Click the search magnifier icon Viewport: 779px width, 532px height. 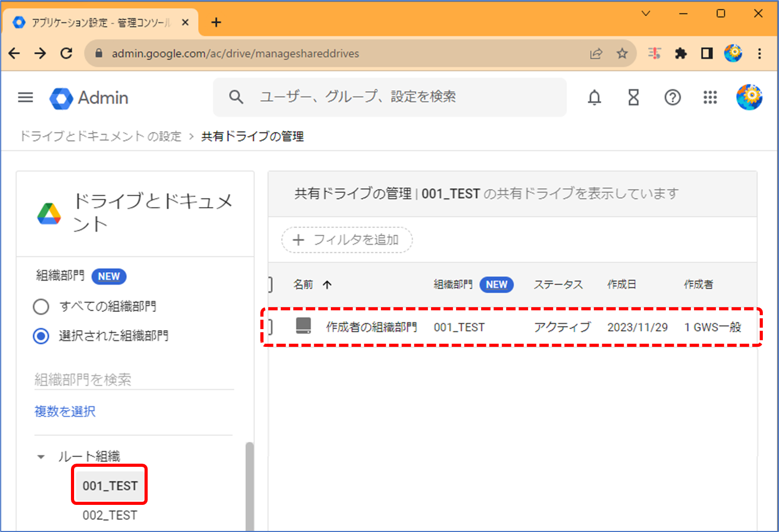coord(236,97)
